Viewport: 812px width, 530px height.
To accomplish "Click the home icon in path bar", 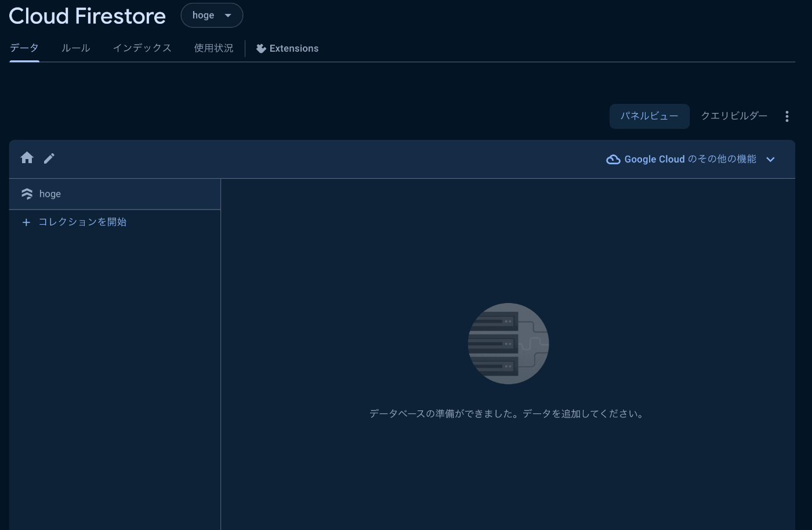I will click(27, 158).
